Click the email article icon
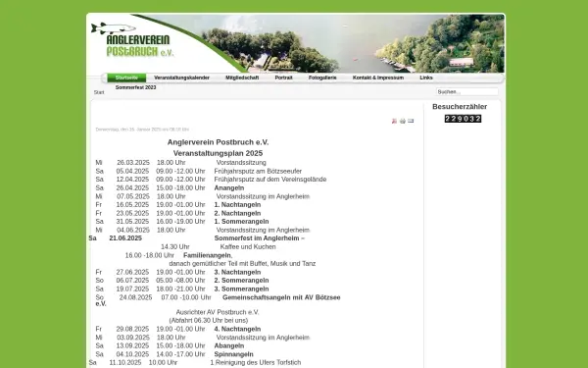 click(411, 121)
